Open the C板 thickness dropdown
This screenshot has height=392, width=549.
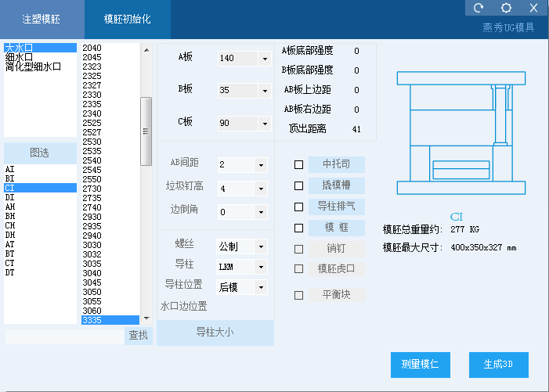(265, 124)
